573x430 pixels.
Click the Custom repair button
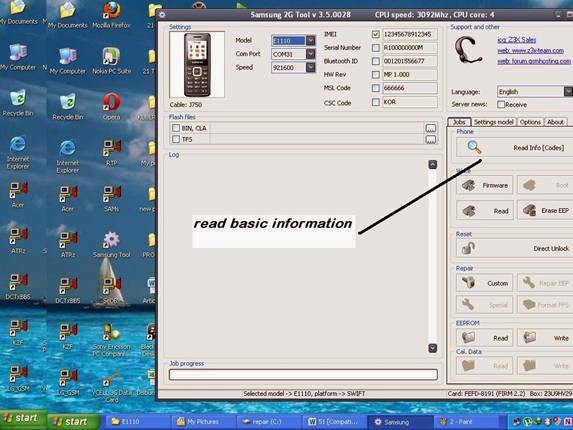tap(485, 283)
